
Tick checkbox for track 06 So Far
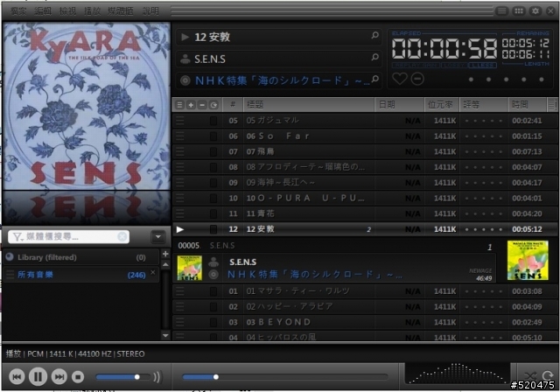pyautogui.click(x=213, y=136)
